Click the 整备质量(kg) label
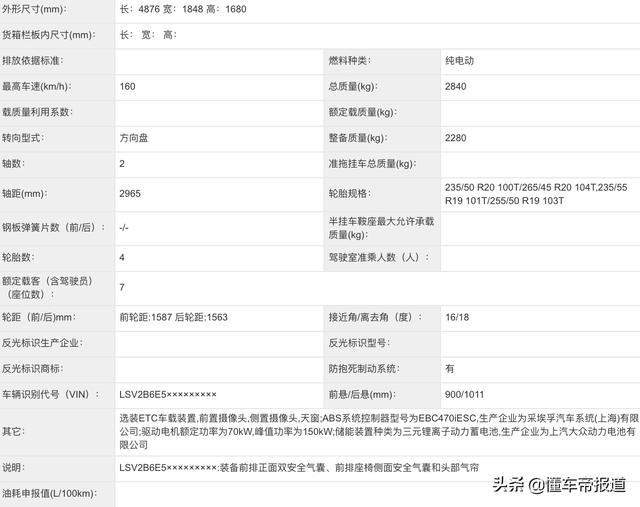The image size is (640, 507). 358,138
